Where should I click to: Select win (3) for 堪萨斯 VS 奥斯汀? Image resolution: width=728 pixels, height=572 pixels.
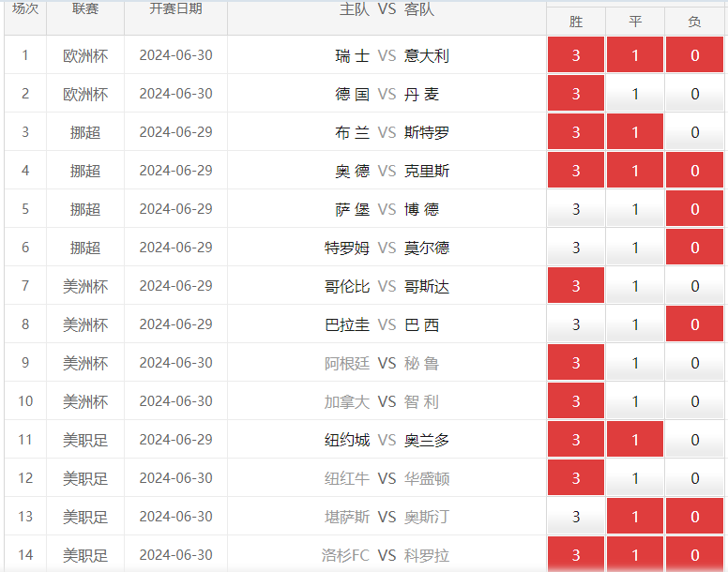576,517
